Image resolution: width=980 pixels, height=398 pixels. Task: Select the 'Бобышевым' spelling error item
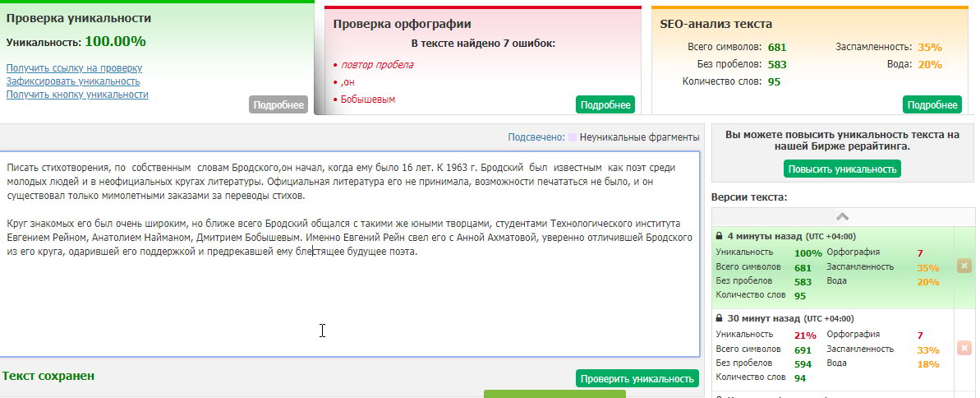tap(368, 99)
